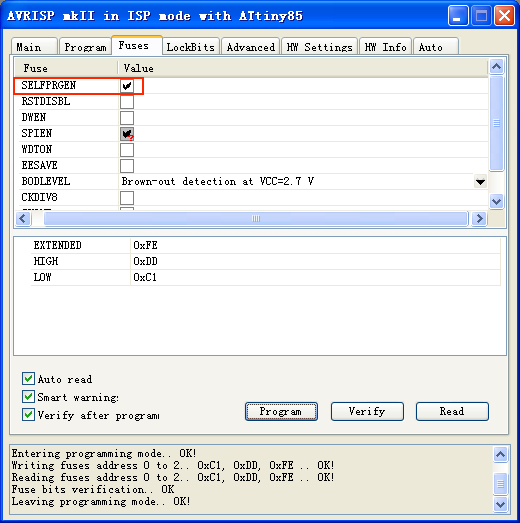Click the fuse list horizontal scrollbar thumb
Image resolution: width=520 pixels, height=523 pixels.
point(256,219)
